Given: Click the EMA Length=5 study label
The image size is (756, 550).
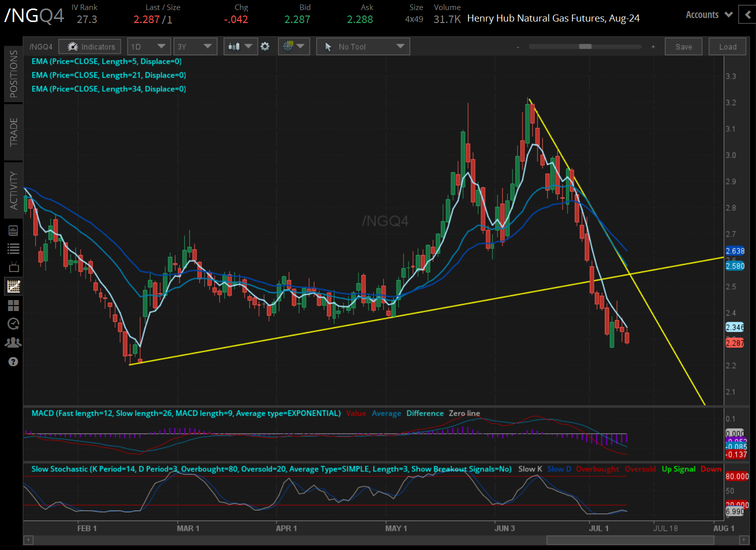Looking at the screenshot, I should click(x=107, y=62).
